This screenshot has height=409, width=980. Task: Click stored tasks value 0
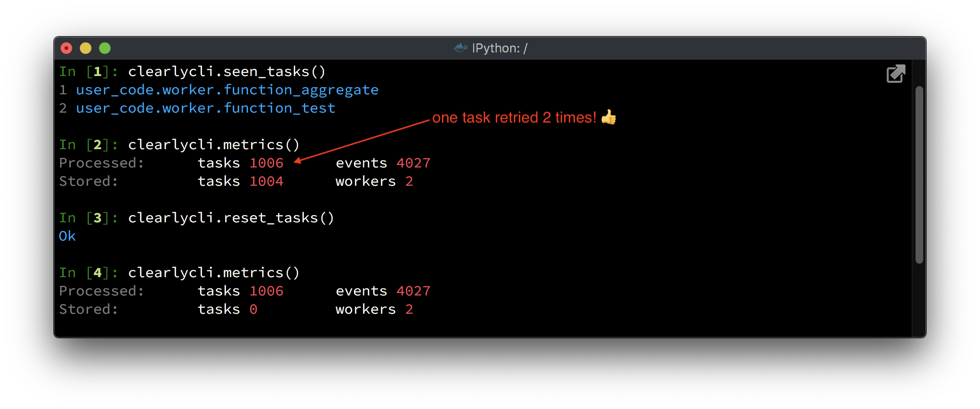click(253, 309)
